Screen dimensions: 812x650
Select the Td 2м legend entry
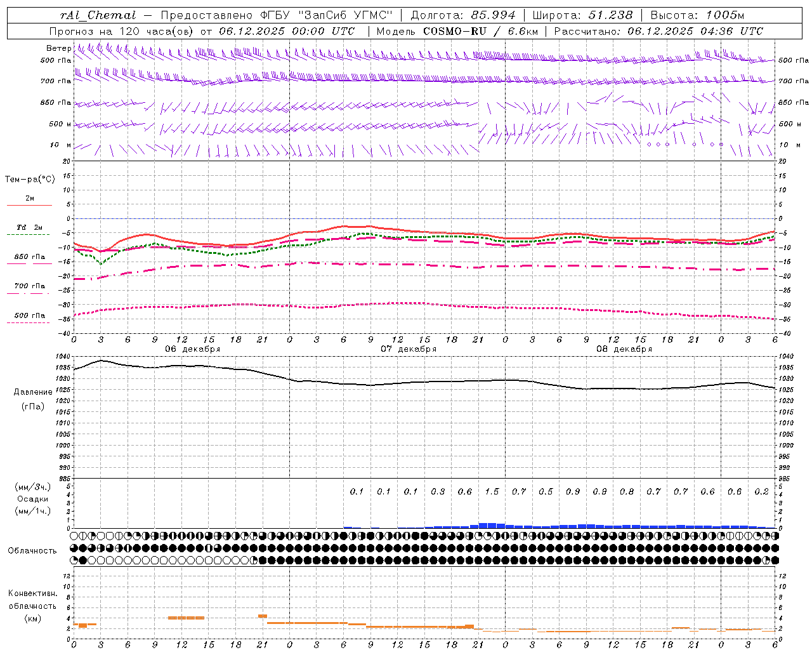[x=29, y=227]
